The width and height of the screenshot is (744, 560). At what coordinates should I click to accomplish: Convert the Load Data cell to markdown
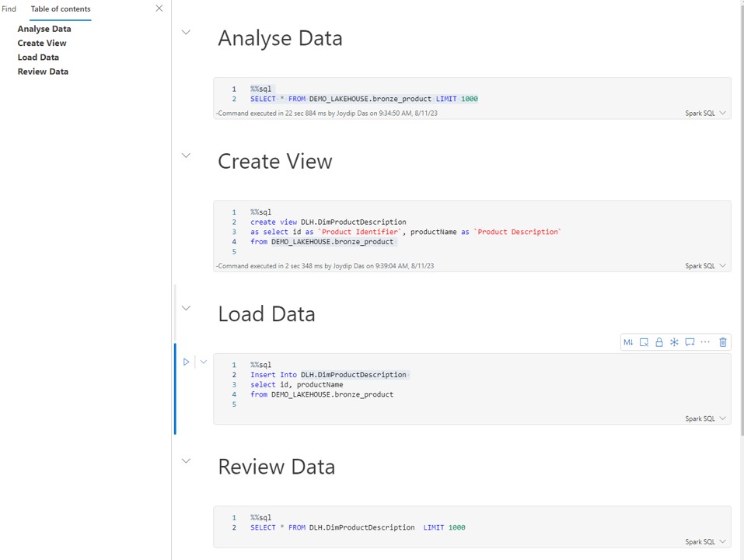(629, 342)
